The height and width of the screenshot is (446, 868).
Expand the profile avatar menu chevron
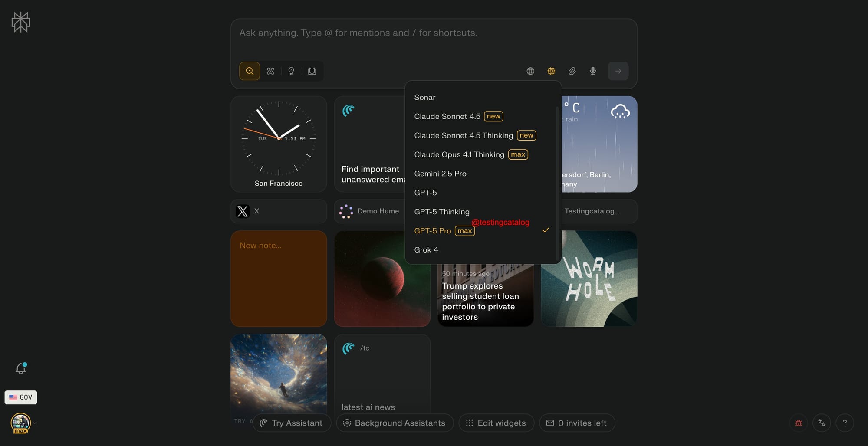35,423
